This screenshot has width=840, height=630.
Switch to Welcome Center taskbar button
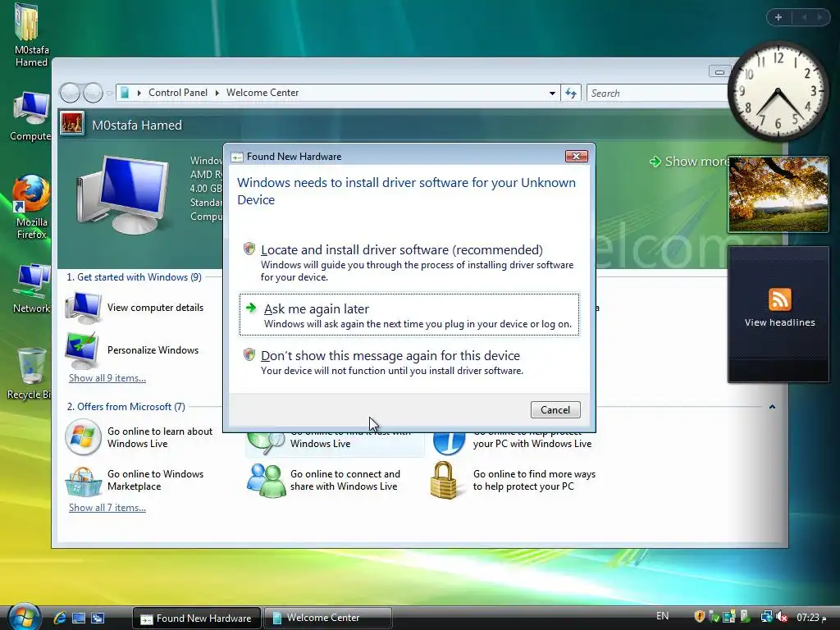[328, 619]
